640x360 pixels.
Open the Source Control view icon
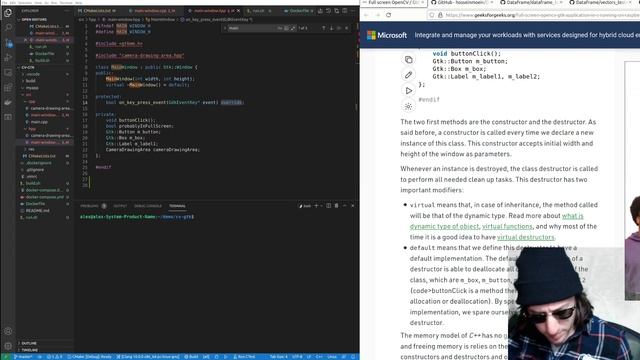[8, 42]
